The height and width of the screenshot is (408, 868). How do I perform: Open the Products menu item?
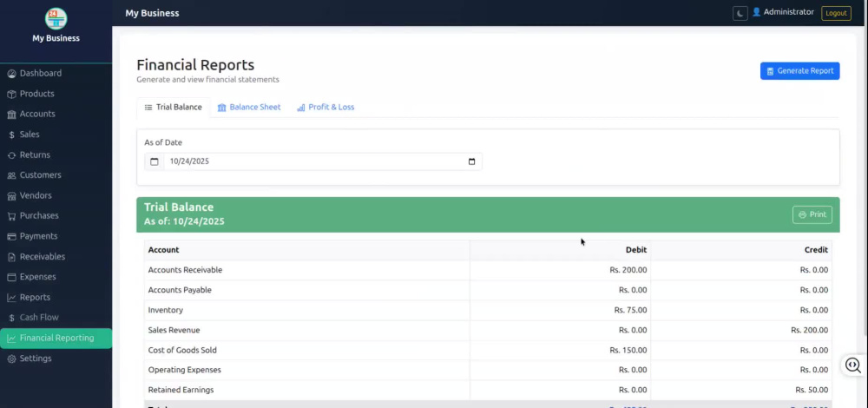tap(56, 94)
